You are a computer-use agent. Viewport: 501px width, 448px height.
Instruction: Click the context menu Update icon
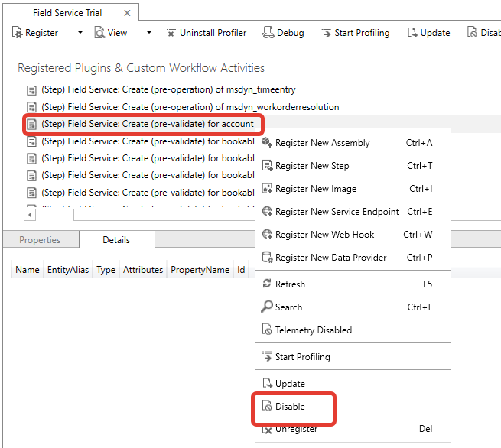267,383
